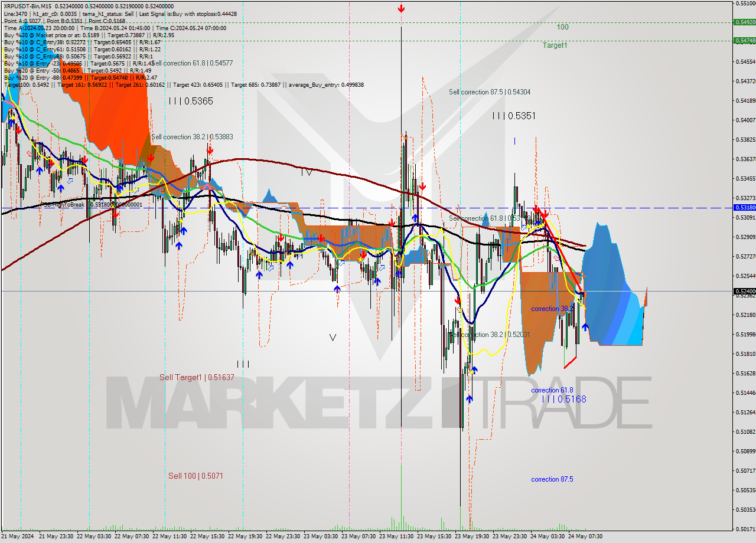The image size is (756, 543).
Task: Click the 'I I I 0.5168' wave label
Action: click(x=565, y=400)
